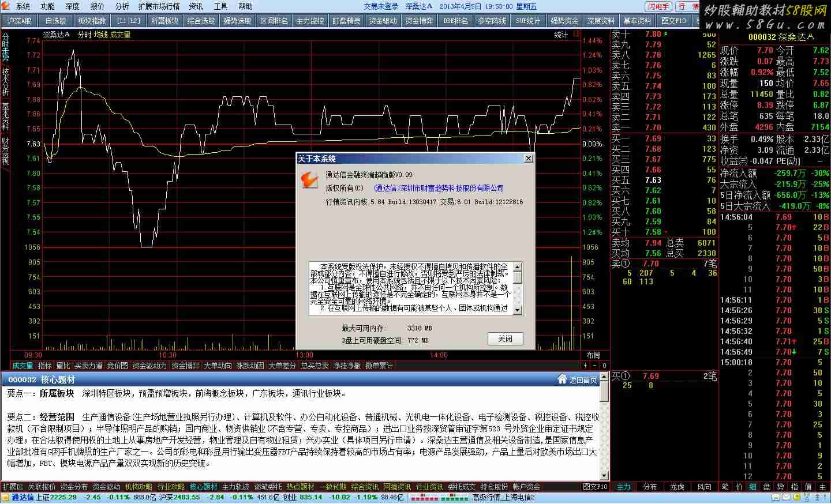
Task: Switch to the 成交量 indicator tab
Action: 23,366
